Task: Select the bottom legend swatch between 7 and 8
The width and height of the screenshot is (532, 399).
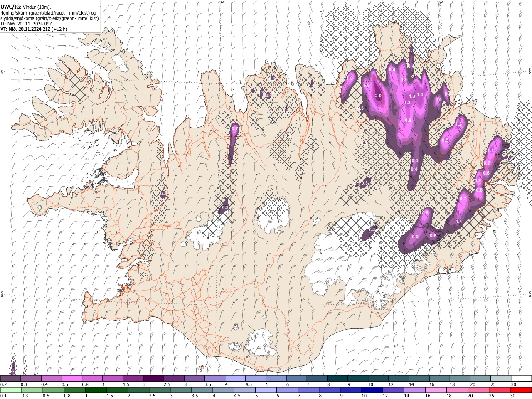Action: (308, 390)
